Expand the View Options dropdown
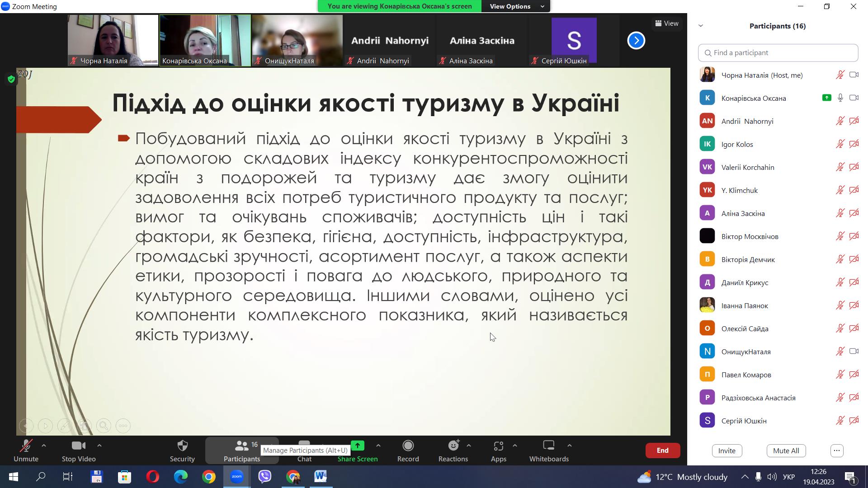Viewport: 868px width, 488px height. [x=515, y=6]
